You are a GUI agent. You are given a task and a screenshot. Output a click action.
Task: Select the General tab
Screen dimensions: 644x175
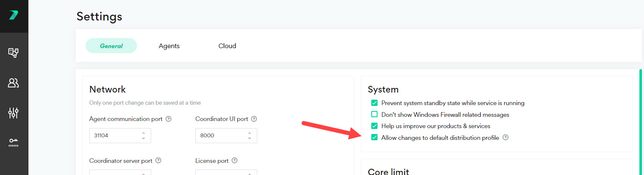pos(111,46)
